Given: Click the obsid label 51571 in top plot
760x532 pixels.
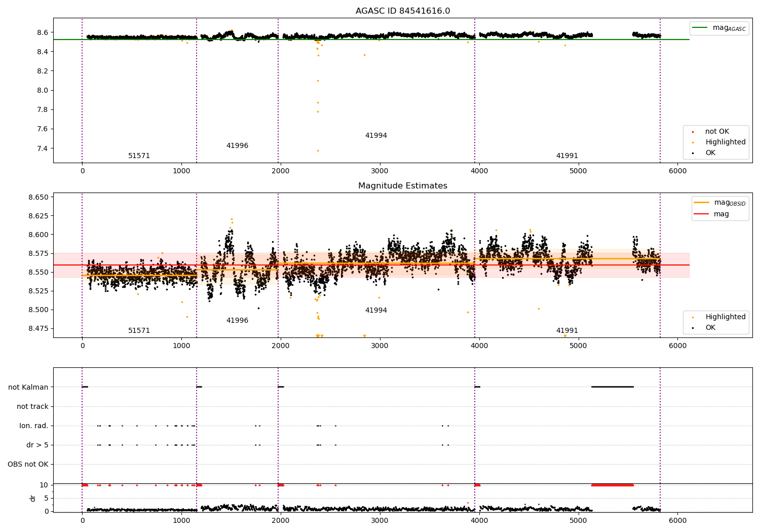Looking at the screenshot, I should 139,156.
